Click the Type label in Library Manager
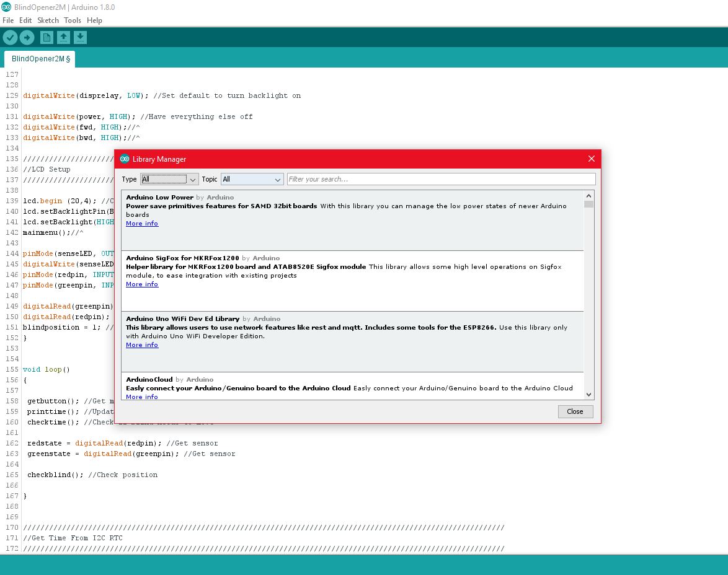728x575 pixels. click(x=129, y=179)
